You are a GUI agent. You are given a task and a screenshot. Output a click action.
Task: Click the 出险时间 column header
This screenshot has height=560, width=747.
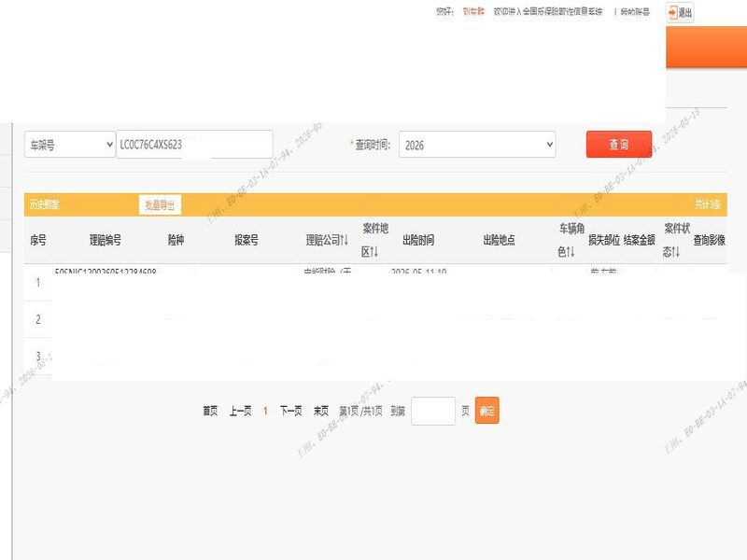point(418,240)
